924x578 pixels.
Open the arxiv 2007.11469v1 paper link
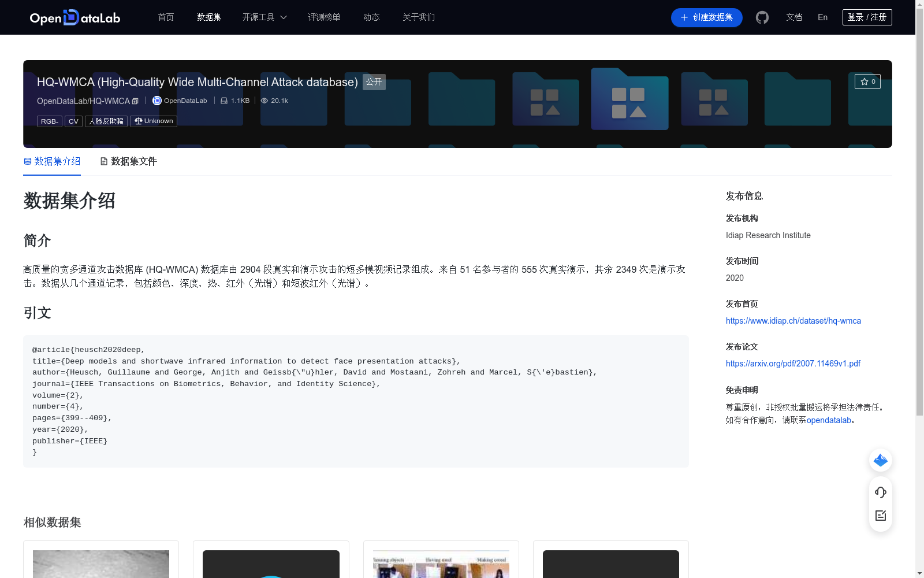(x=793, y=364)
